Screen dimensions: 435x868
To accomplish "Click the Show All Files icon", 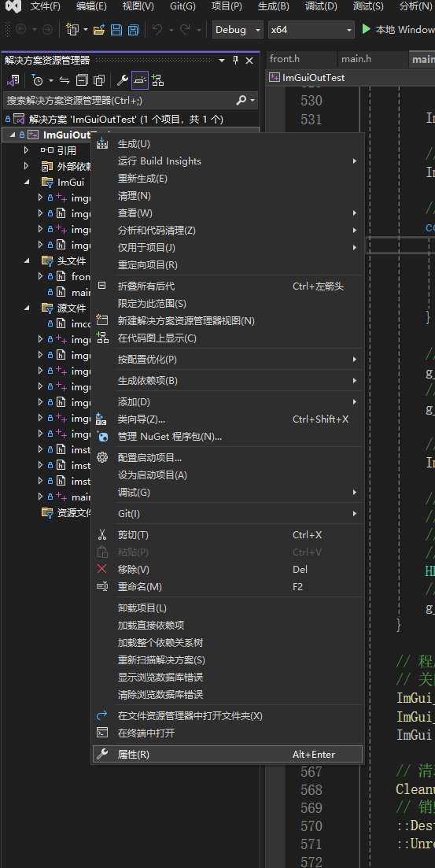I will pyautogui.click(x=99, y=81).
